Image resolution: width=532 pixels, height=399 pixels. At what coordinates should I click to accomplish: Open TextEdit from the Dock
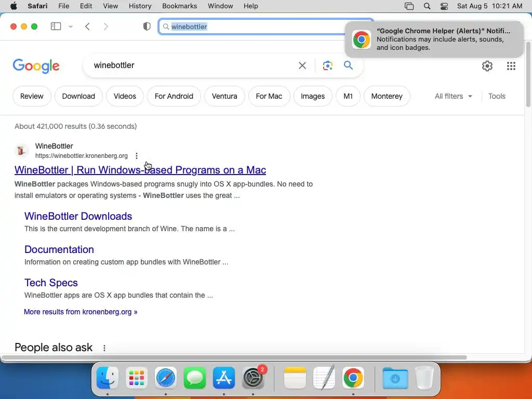pyautogui.click(x=324, y=378)
